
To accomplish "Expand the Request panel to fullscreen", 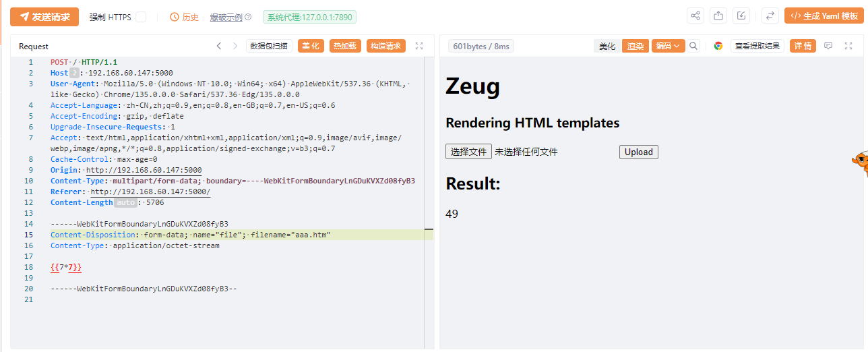I will pos(419,46).
